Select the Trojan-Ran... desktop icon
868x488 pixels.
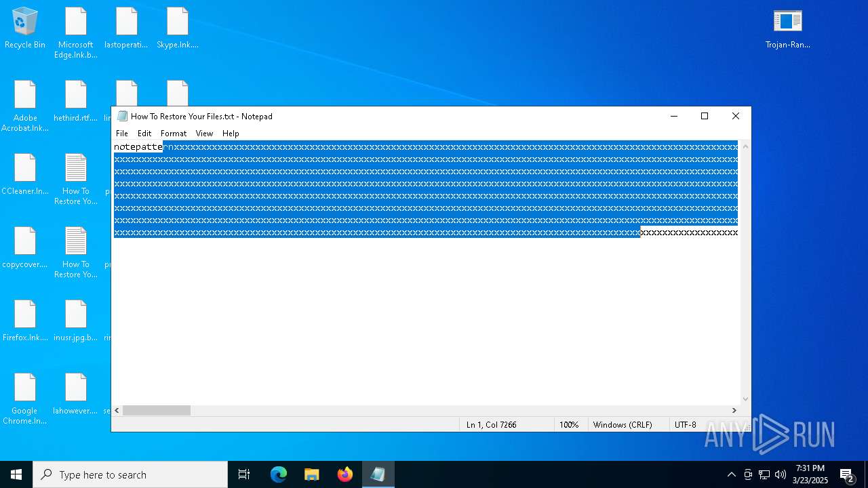(x=787, y=28)
